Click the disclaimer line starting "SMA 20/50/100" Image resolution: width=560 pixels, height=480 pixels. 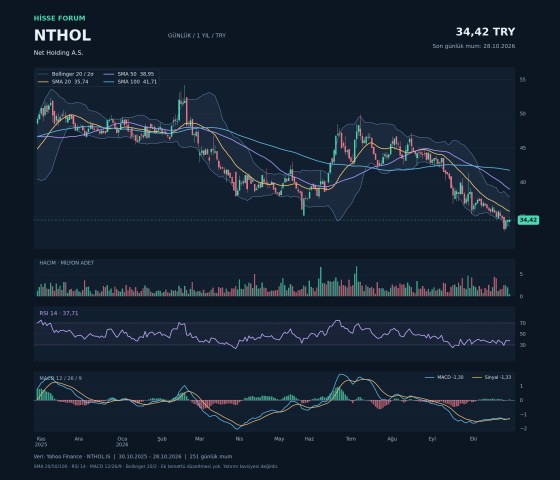[x=156, y=466]
